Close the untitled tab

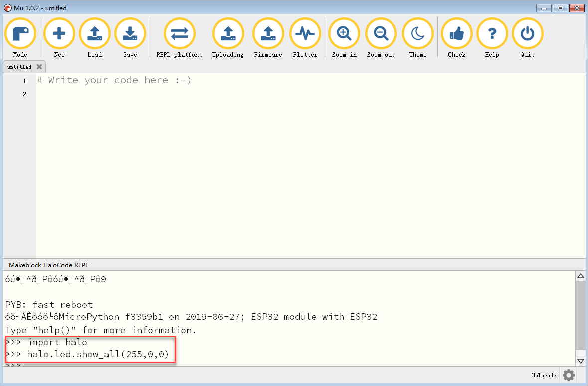pyautogui.click(x=39, y=67)
